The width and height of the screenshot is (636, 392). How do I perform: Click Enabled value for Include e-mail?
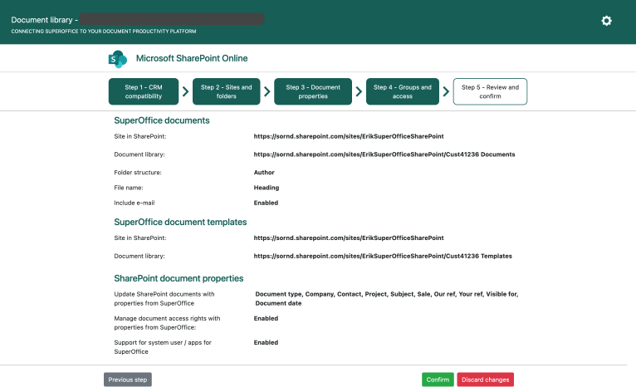pyautogui.click(x=266, y=203)
